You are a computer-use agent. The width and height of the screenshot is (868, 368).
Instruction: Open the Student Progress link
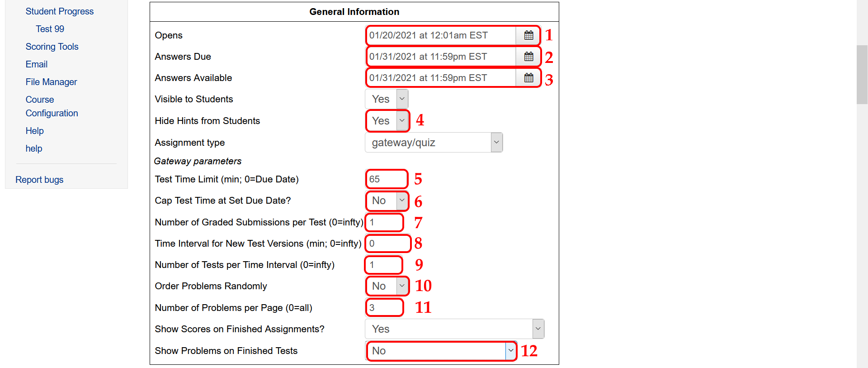click(x=60, y=11)
